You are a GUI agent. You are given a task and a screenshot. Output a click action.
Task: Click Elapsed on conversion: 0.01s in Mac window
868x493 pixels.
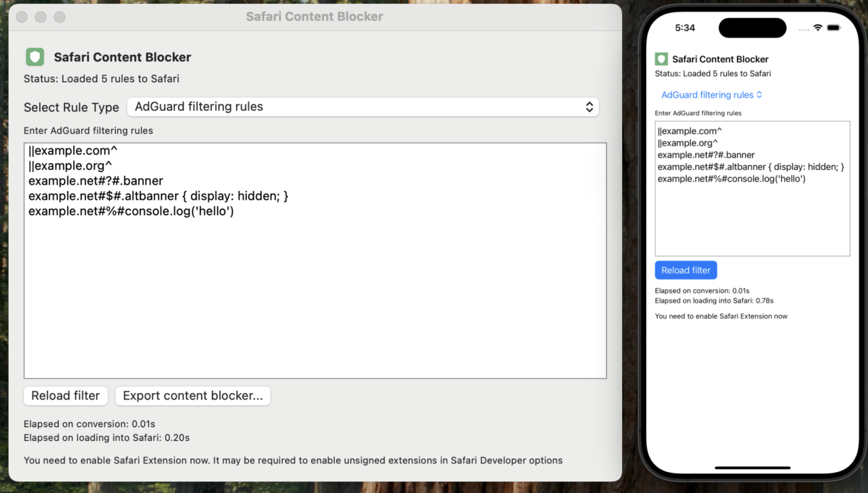(x=89, y=424)
